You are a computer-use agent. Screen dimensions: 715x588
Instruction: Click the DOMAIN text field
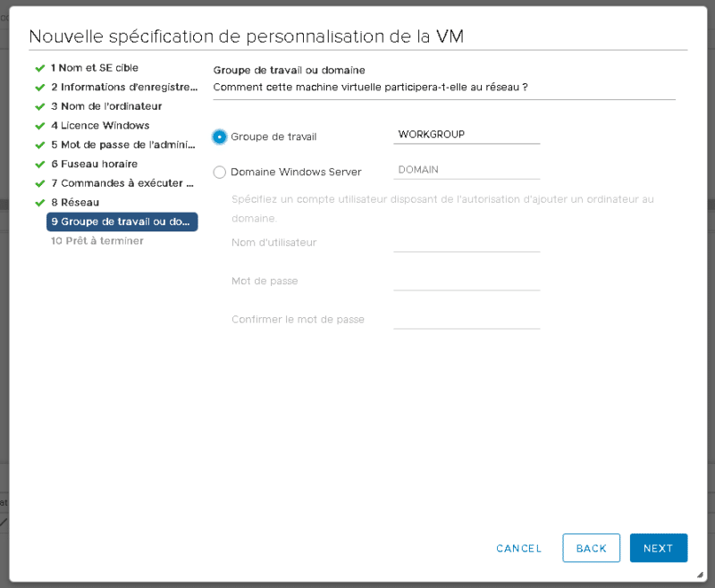click(467, 170)
